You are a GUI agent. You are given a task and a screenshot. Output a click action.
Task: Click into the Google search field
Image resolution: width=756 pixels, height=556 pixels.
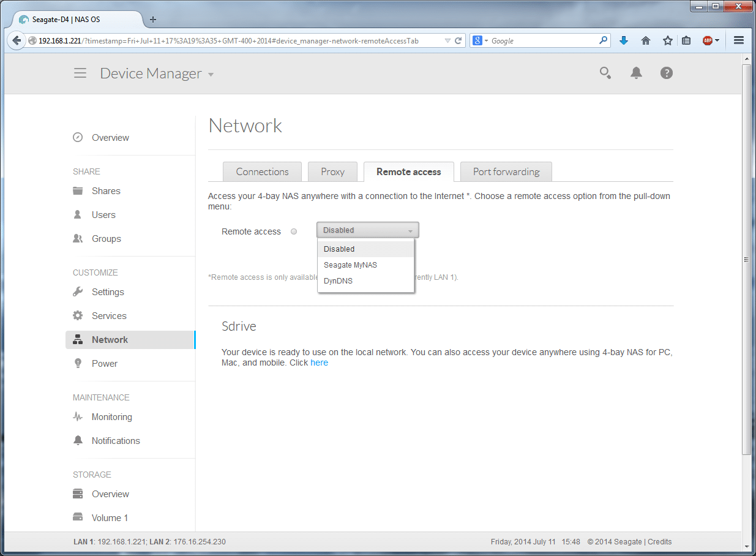[x=544, y=41]
